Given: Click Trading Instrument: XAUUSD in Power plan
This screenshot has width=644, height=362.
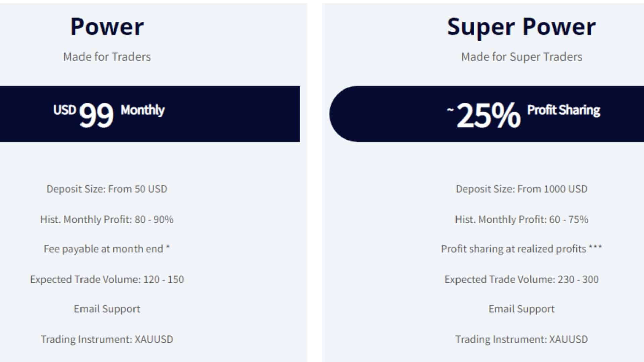Looking at the screenshot, I should [107, 339].
